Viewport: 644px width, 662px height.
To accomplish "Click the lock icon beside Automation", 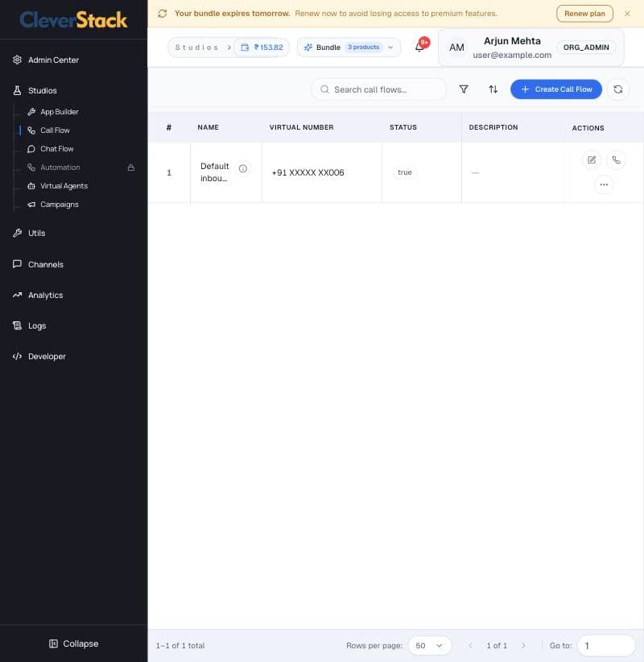I will (x=131, y=168).
